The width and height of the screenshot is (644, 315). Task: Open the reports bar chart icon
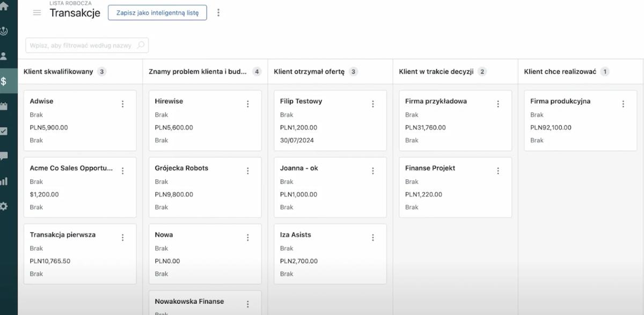[x=4, y=181]
